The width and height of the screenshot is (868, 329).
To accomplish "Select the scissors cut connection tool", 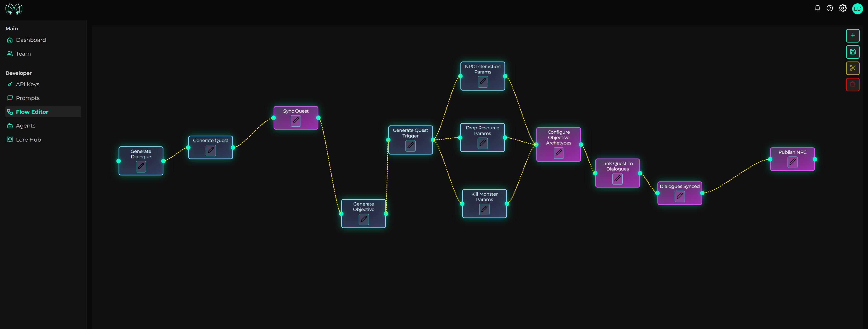I will tap(852, 68).
